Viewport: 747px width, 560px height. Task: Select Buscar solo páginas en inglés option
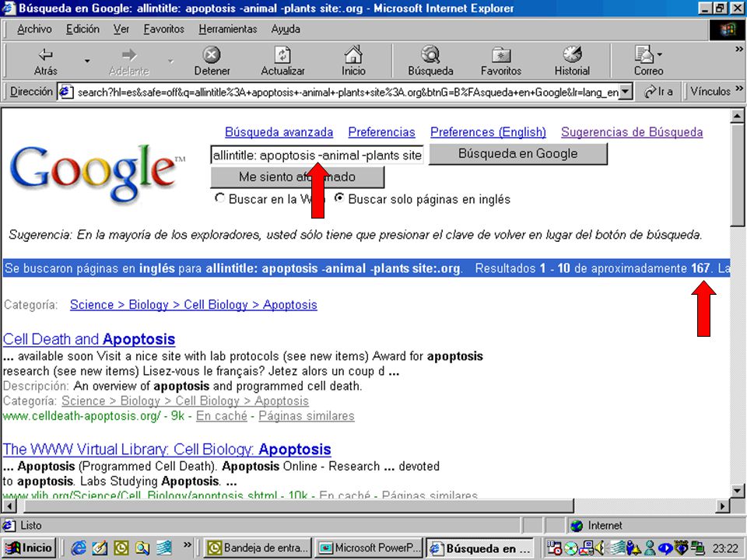tap(339, 198)
